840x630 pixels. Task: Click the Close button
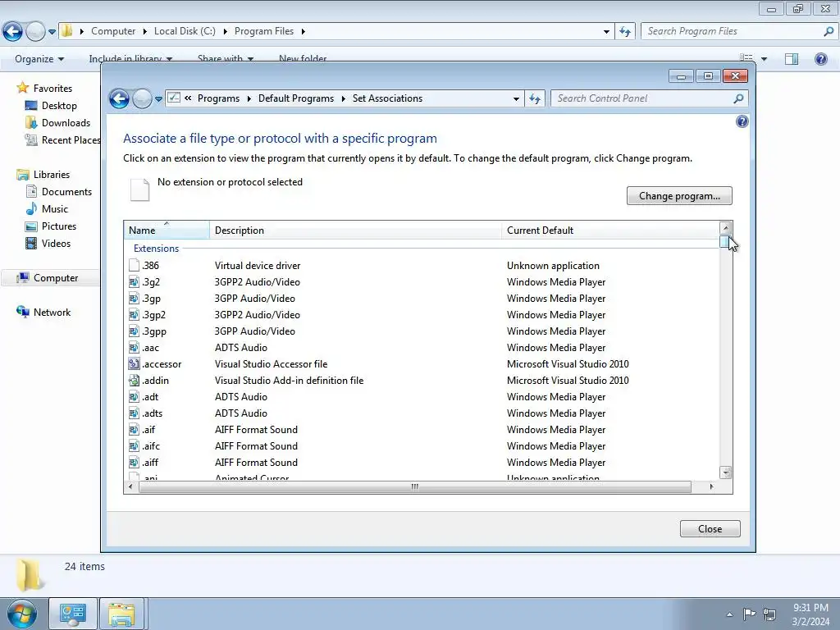[710, 529]
